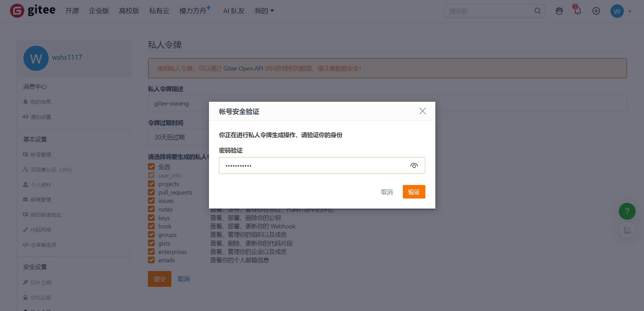Click the Gitee logo in header
The image size is (644, 311).
point(33,10)
